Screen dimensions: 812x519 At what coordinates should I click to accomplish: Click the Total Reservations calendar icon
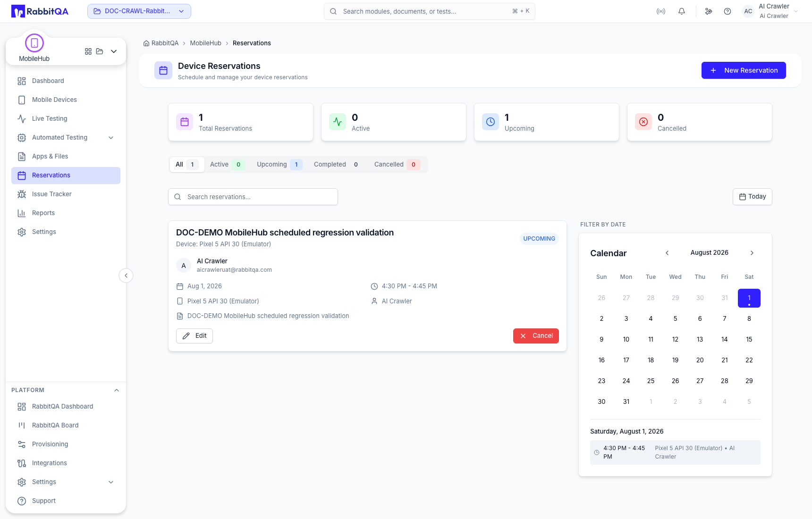pos(185,122)
